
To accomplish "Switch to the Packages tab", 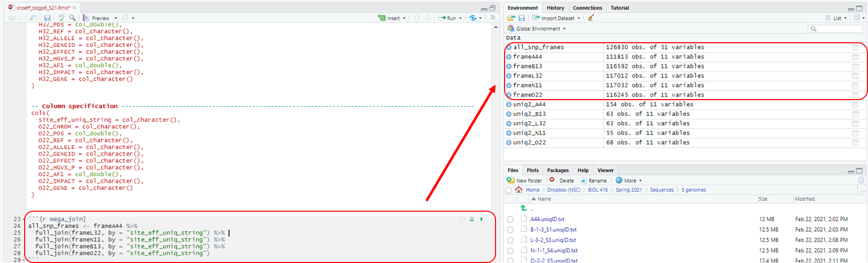I will point(558,170).
